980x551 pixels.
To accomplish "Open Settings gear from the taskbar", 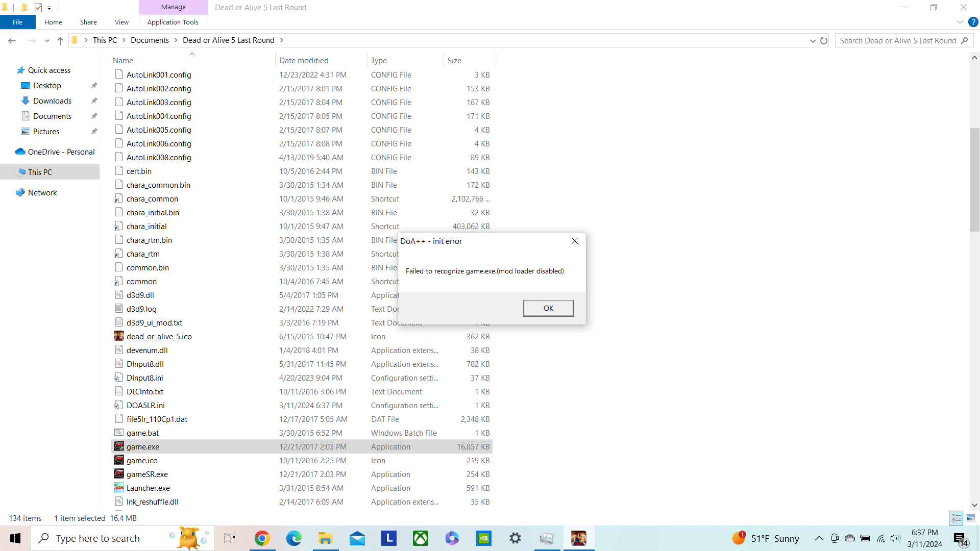I will (516, 538).
